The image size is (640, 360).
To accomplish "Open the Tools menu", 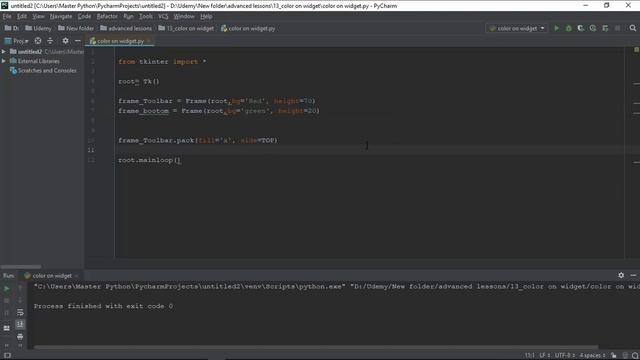I will 146,16.
